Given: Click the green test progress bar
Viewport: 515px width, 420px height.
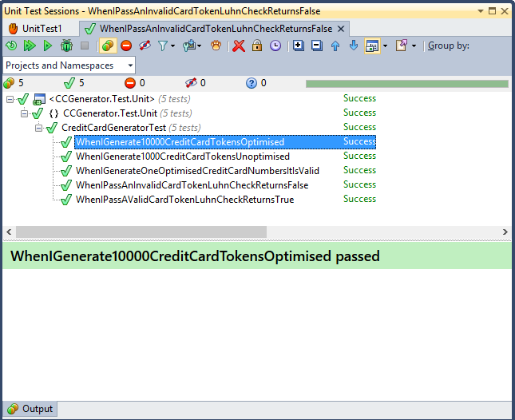Looking at the screenshot, I should pos(406,83).
